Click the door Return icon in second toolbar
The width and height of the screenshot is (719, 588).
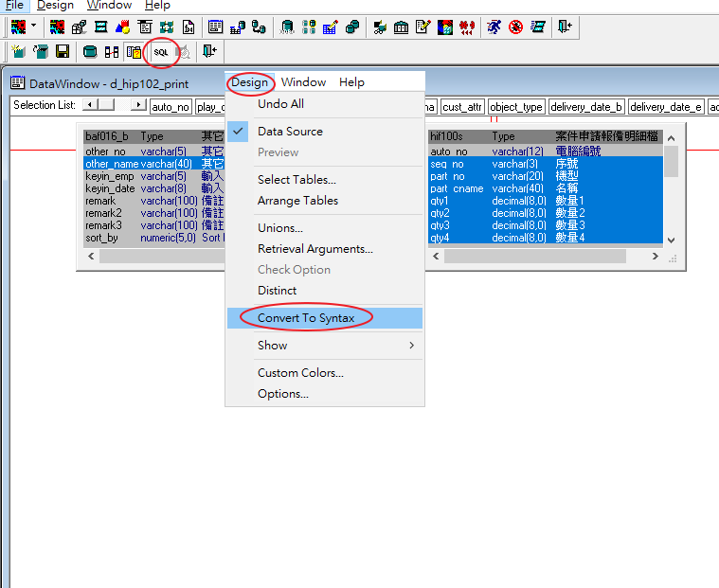pyautogui.click(x=209, y=51)
